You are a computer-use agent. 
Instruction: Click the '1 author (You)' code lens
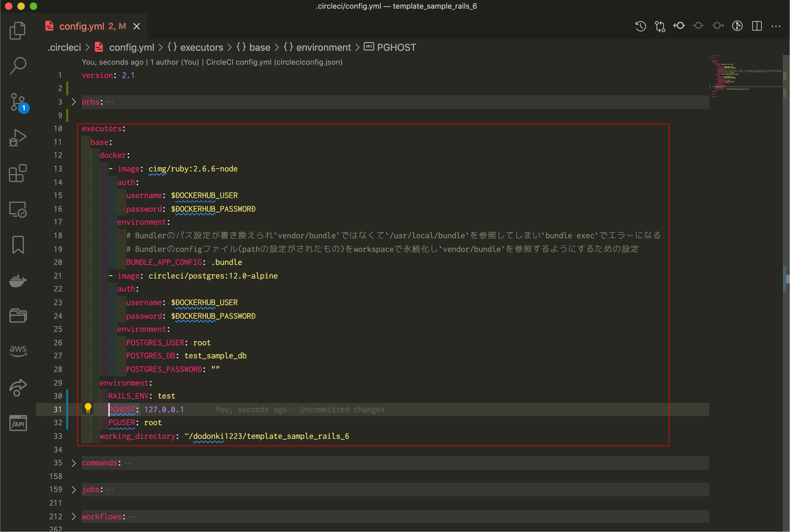coord(174,62)
